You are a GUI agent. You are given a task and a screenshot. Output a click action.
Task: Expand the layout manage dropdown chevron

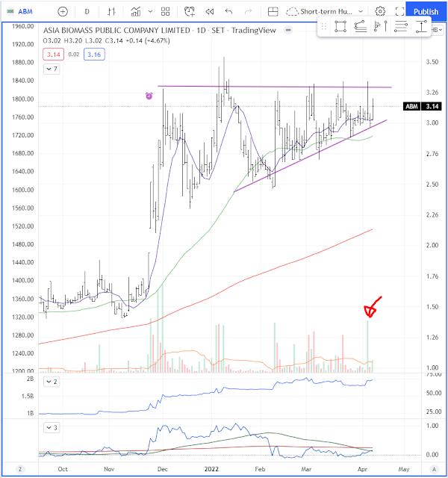[x=361, y=12]
